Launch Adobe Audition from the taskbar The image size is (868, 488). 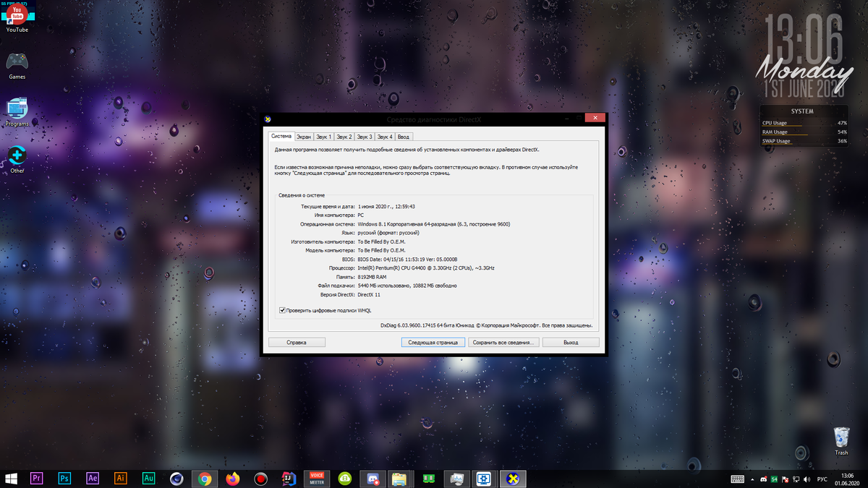149,479
